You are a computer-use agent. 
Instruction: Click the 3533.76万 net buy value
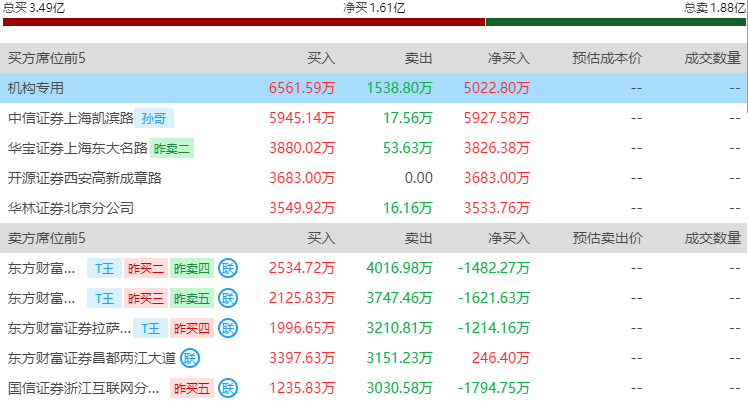[497, 208]
